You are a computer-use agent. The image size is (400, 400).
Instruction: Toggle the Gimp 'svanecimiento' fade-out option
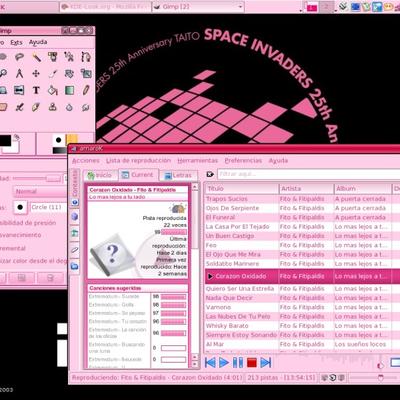(21, 235)
